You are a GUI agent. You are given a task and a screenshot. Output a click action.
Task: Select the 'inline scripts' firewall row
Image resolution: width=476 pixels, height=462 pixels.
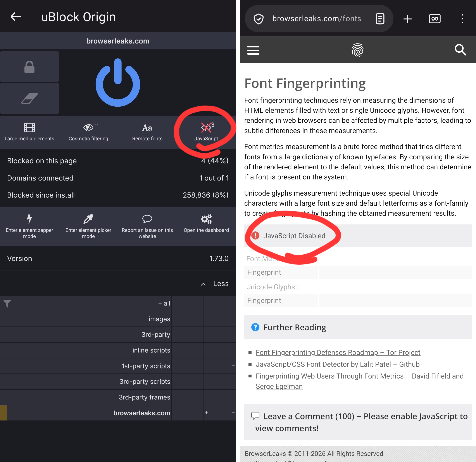tap(118, 350)
